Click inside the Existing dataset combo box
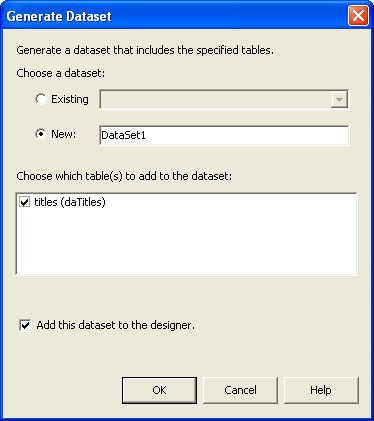 (224, 99)
